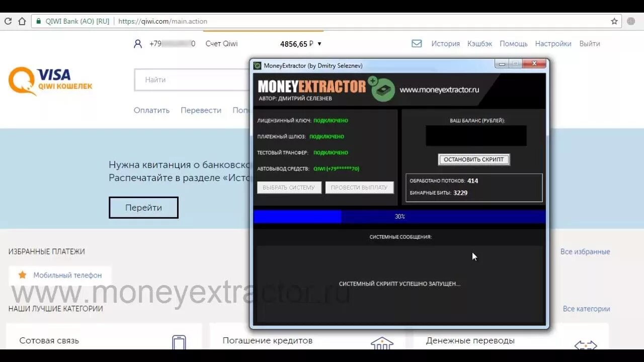Click БИНАРНЫЕ БИТЫ 3229 counter

(x=438, y=193)
